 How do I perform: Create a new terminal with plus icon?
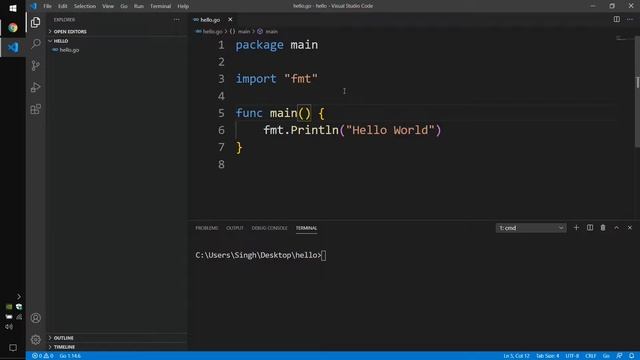click(576, 228)
